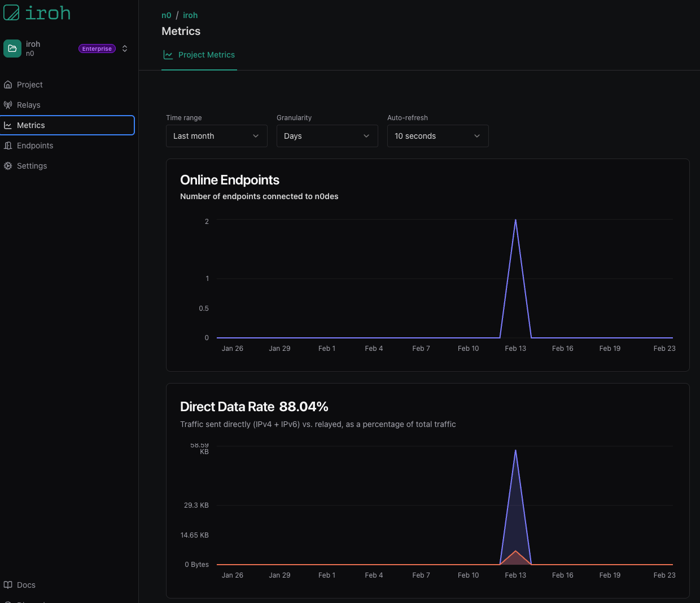
Task: Click the Endpoints icon in sidebar
Action: [x=8, y=146]
